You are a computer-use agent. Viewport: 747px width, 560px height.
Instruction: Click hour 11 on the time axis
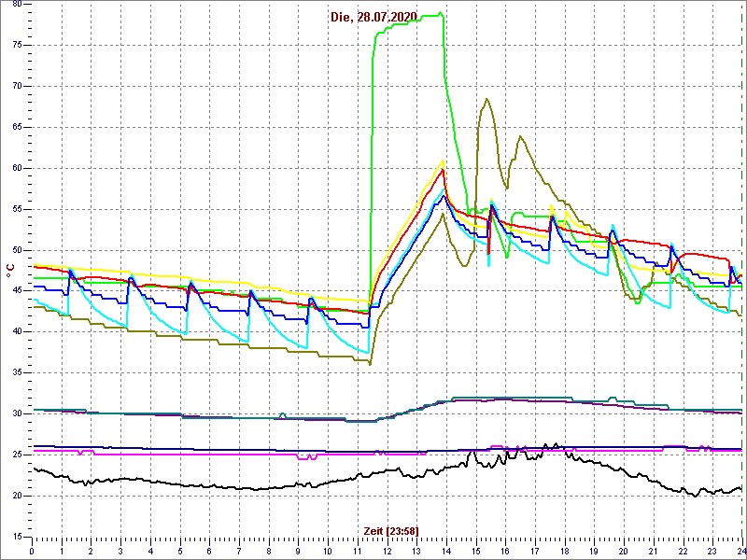click(x=358, y=551)
